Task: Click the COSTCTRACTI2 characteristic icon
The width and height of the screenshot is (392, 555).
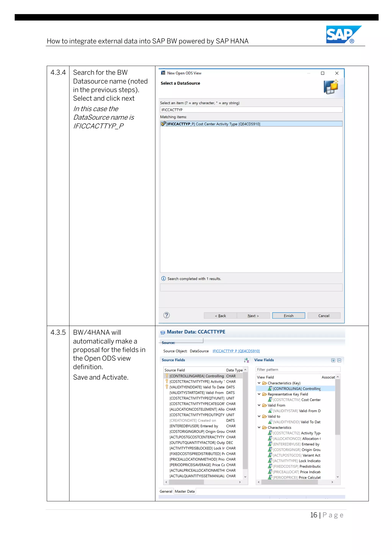Action: (270, 433)
